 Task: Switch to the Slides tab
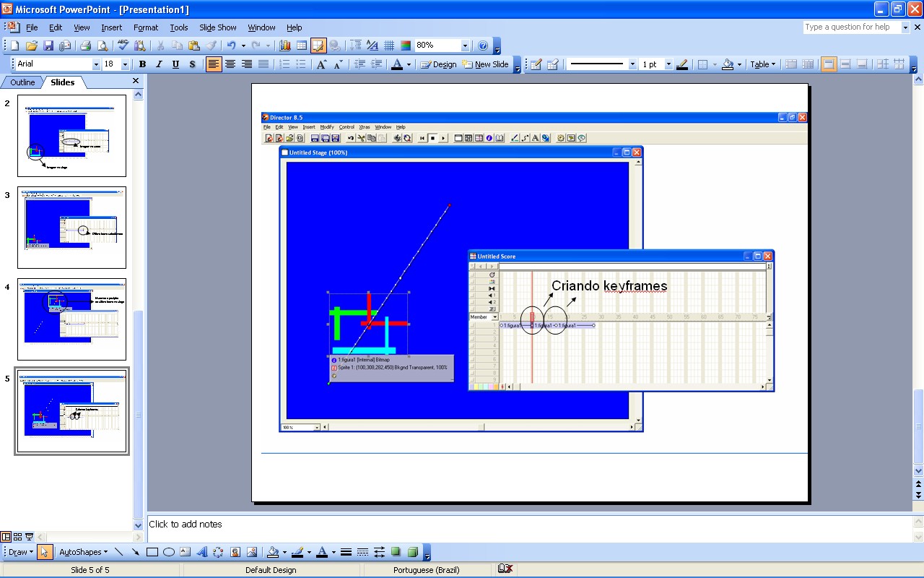click(x=62, y=82)
